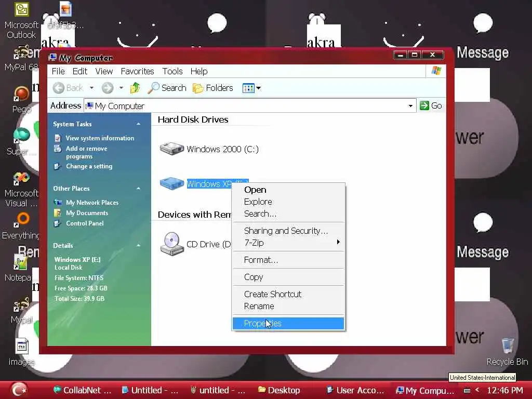Open the Edit menu
This screenshot has height=399, width=532.
tap(79, 71)
